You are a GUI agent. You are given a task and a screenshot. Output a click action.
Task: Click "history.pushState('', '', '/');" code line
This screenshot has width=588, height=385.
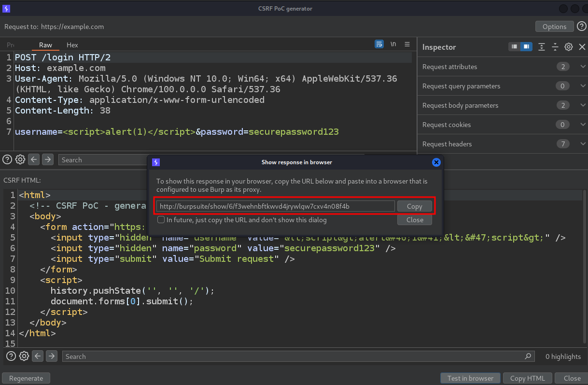pyautogui.click(x=132, y=291)
